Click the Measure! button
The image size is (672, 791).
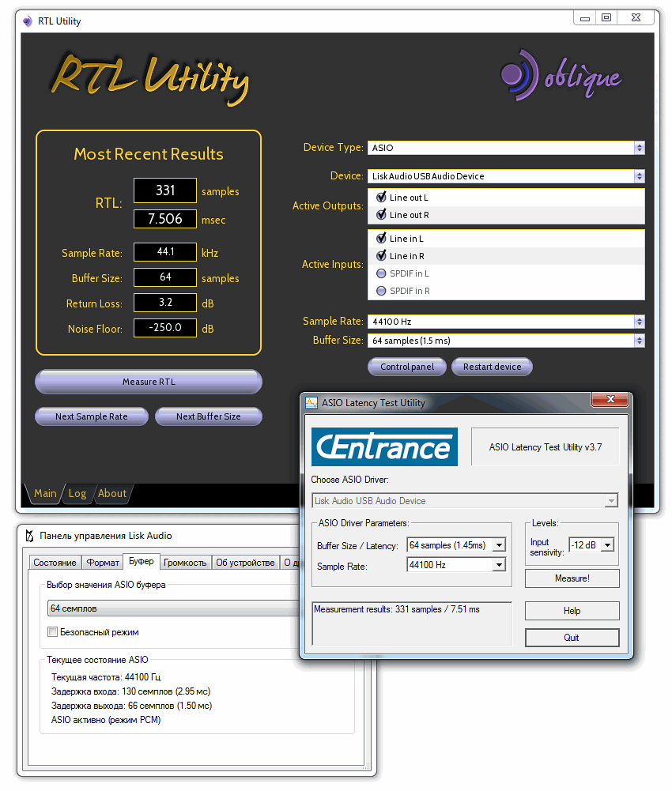(572, 578)
